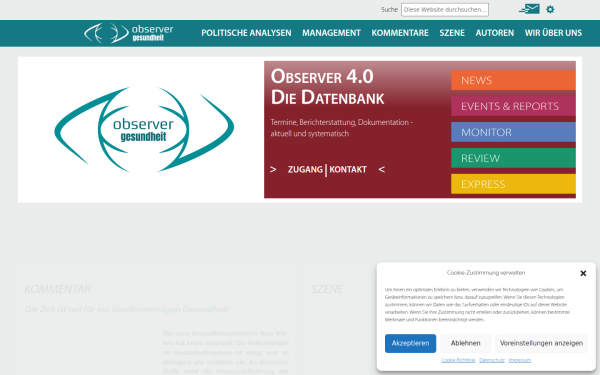600x375 pixels.
Task: Open the Impressum link
Action: [520, 360]
